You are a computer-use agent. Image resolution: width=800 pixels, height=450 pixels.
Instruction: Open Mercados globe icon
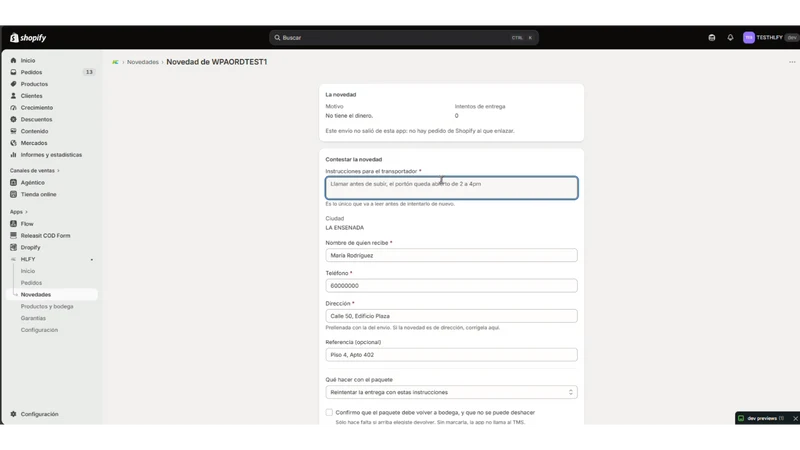tap(13, 143)
